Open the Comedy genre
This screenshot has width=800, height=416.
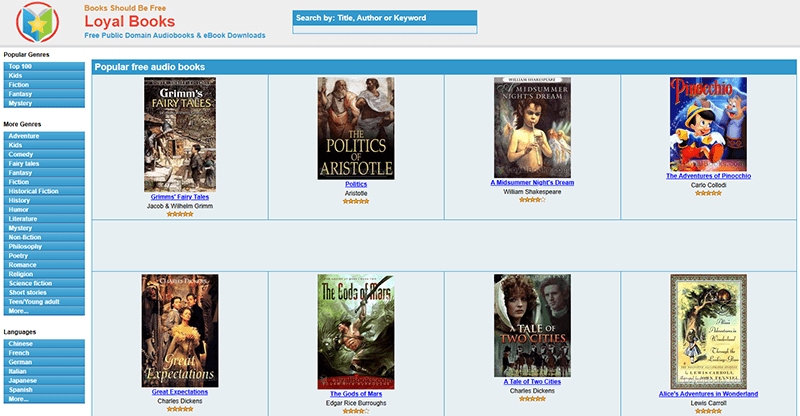coord(44,154)
